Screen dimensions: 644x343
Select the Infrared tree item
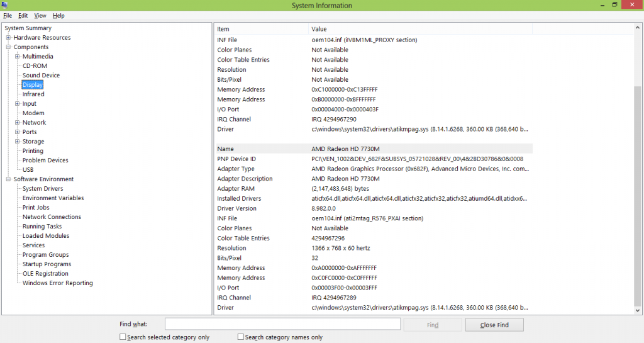click(33, 94)
